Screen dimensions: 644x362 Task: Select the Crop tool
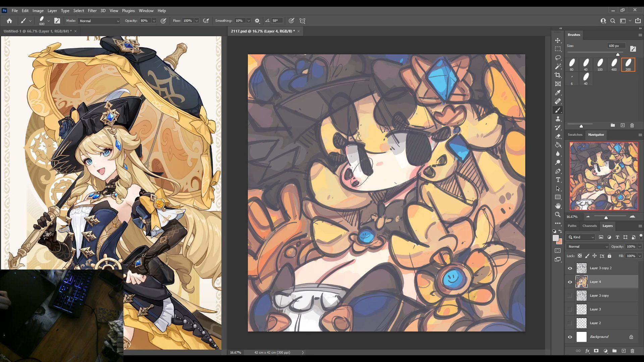(x=558, y=75)
